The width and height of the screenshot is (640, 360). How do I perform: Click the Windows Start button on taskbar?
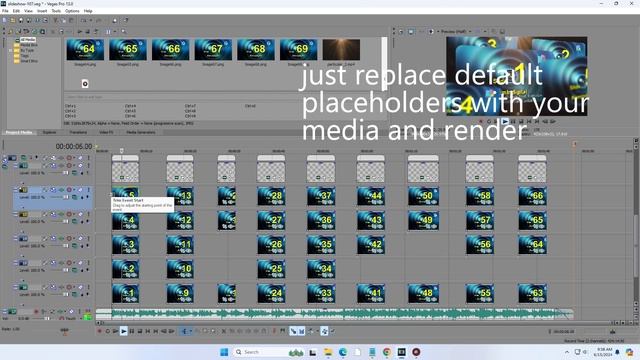pos(224,352)
